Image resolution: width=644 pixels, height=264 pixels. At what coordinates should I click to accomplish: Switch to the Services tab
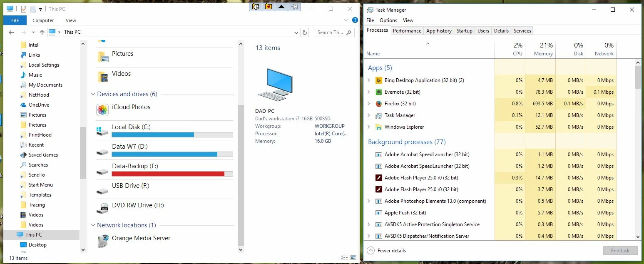(522, 30)
